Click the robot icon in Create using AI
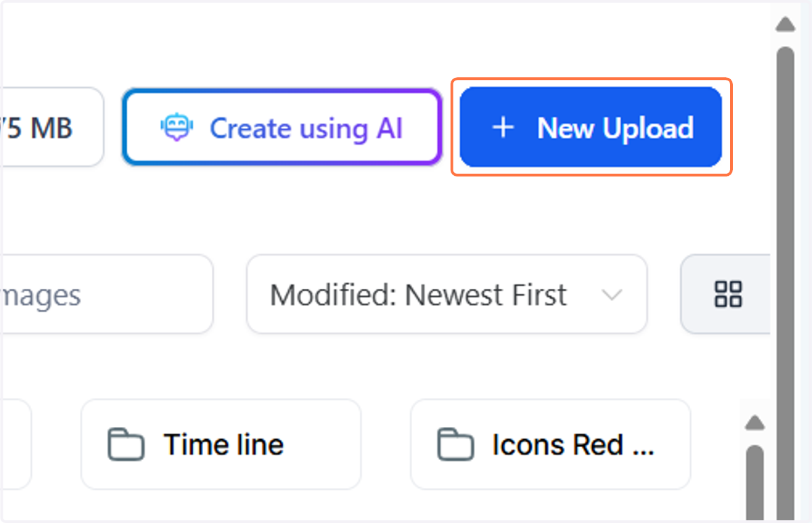812x523 pixels. click(177, 128)
